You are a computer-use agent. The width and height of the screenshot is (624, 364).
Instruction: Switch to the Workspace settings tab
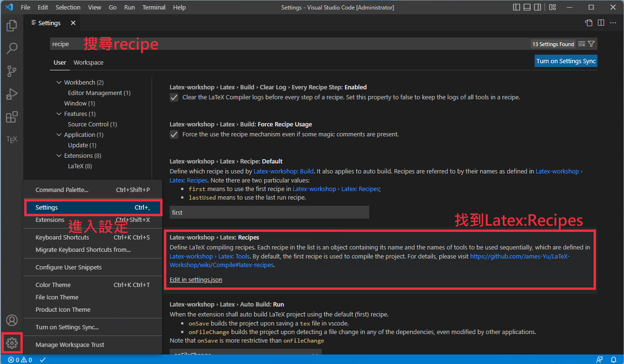click(x=88, y=62)
